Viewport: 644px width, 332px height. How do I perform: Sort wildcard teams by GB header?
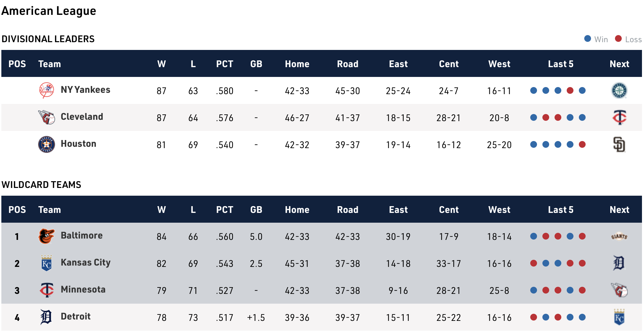coord(256,210)
